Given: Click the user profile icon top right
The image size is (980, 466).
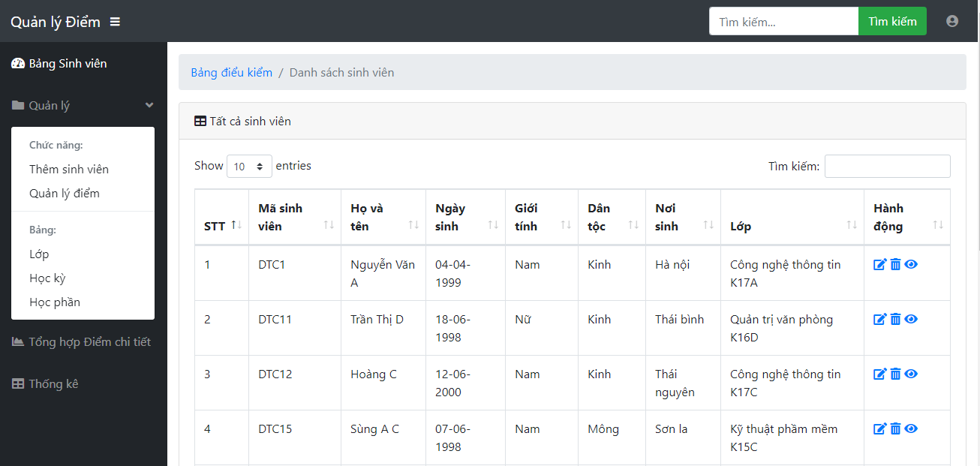Looking at the screenshot, I should 952,21.
